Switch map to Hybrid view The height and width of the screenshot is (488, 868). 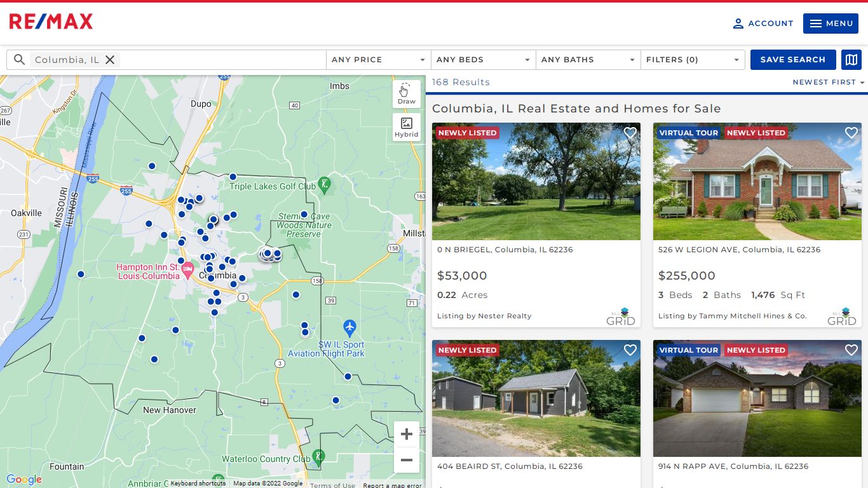[407, 127]
